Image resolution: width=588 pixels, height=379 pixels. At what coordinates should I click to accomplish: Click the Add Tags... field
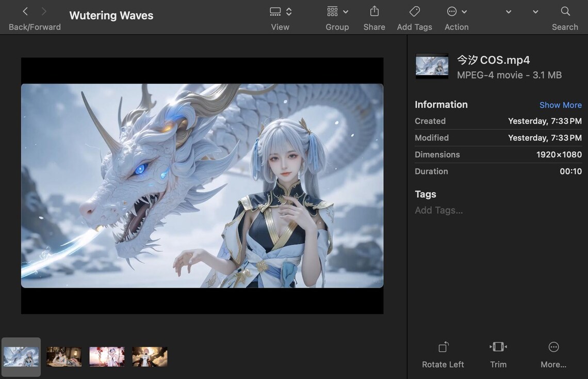click(x=438, y=210)
